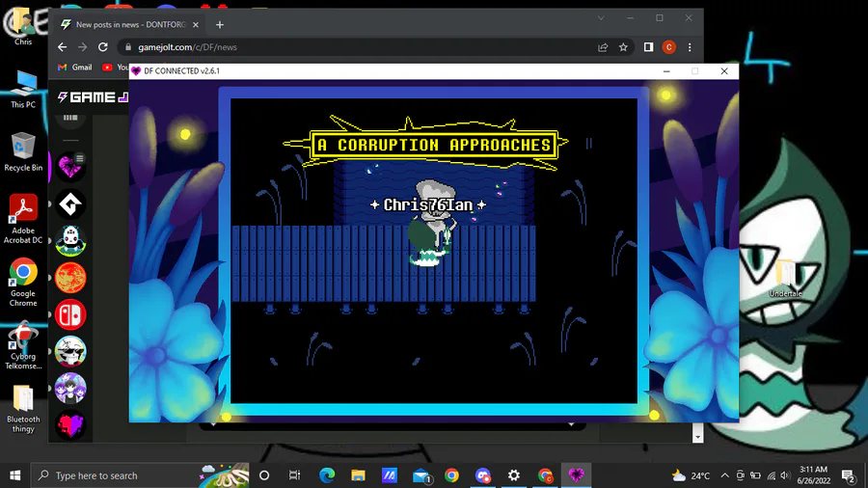Click the Game Jolt logo
The width and height of the screenshot is (868, 488).
click(93, 97)
